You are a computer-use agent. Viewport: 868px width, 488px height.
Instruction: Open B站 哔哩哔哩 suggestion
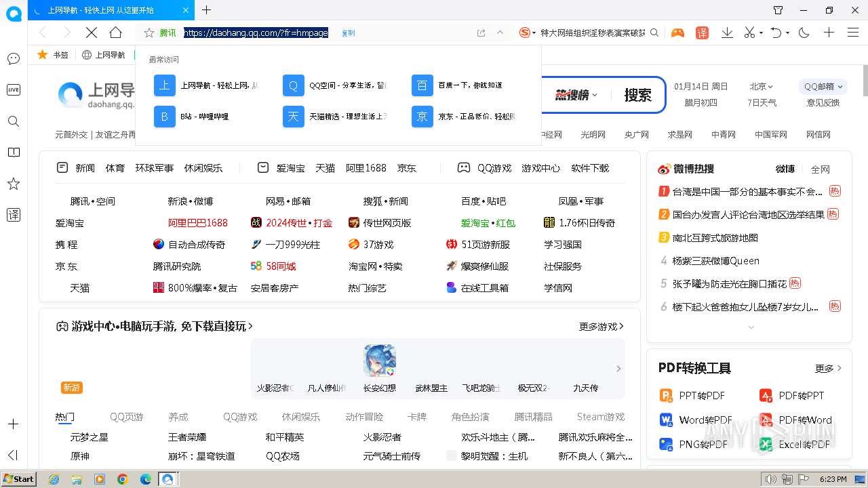pyautogui.click(x=206, y=117)
